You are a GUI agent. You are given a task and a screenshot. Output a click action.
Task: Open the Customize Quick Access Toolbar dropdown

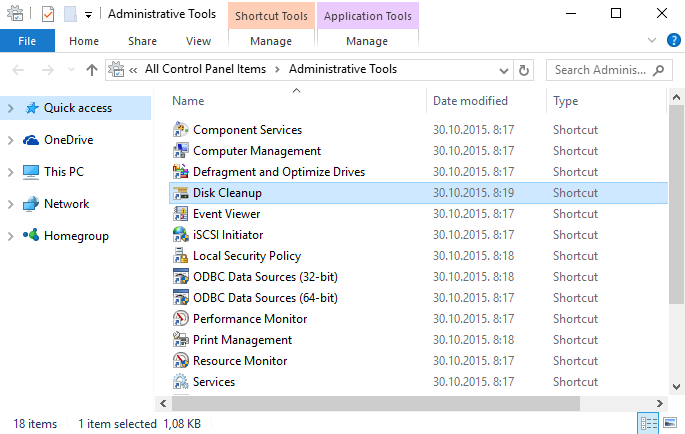[88, 15]
